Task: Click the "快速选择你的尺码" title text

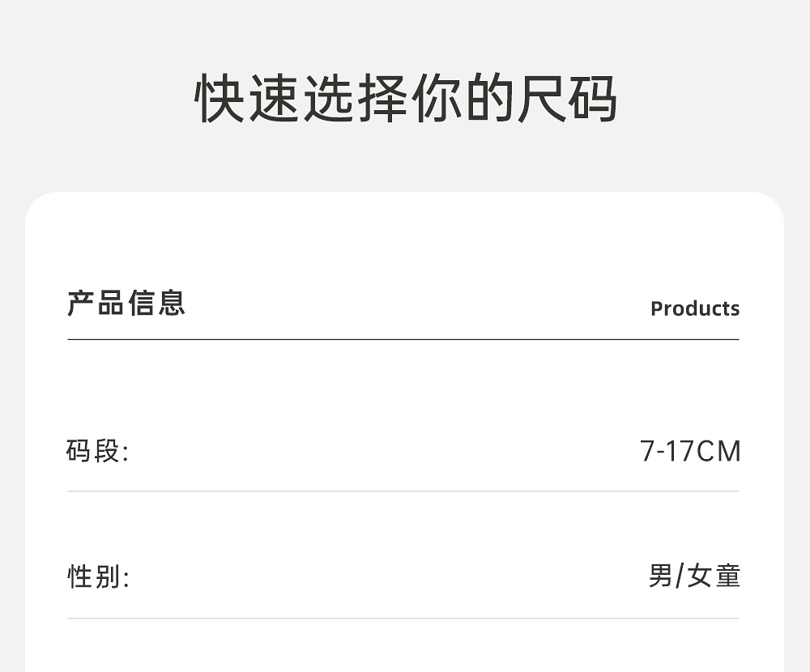Action: (x=406, y=100)
